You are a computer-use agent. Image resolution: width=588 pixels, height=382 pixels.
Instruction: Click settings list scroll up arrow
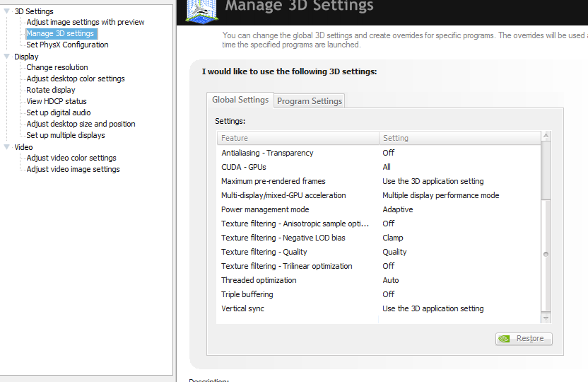pos(546,135)
